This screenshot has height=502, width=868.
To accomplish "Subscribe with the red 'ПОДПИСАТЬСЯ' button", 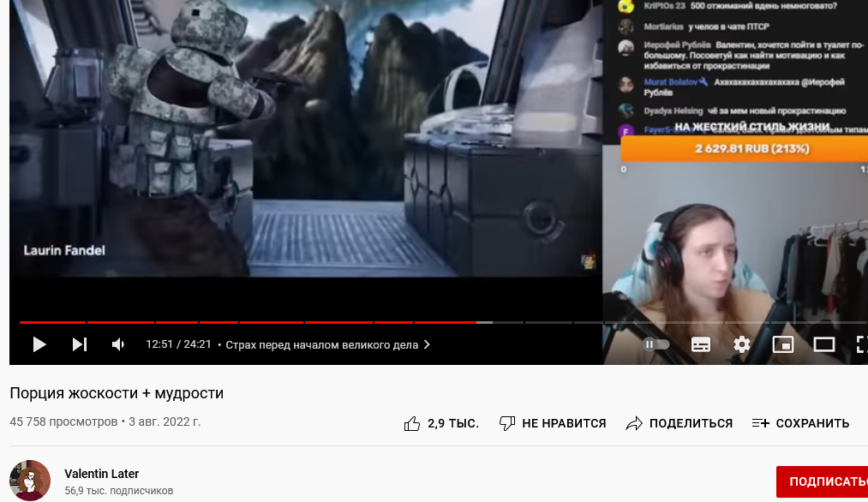I will click(x=822, y=481).
